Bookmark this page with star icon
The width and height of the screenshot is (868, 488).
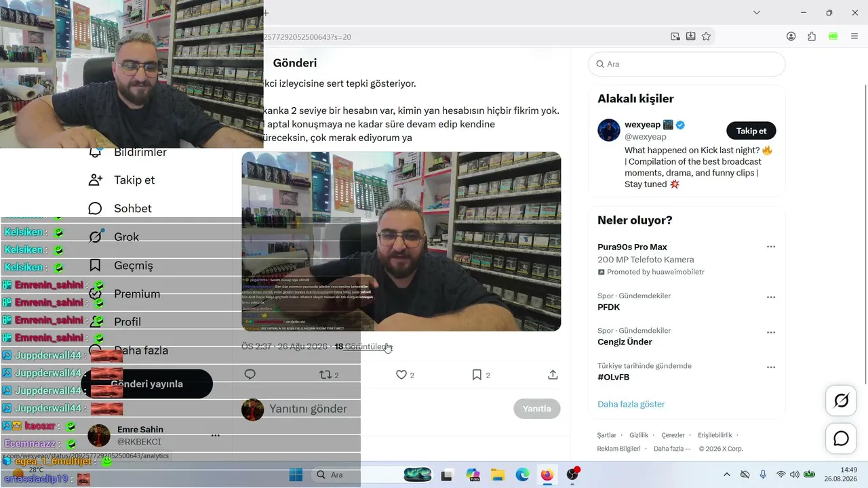coord(706,37)
